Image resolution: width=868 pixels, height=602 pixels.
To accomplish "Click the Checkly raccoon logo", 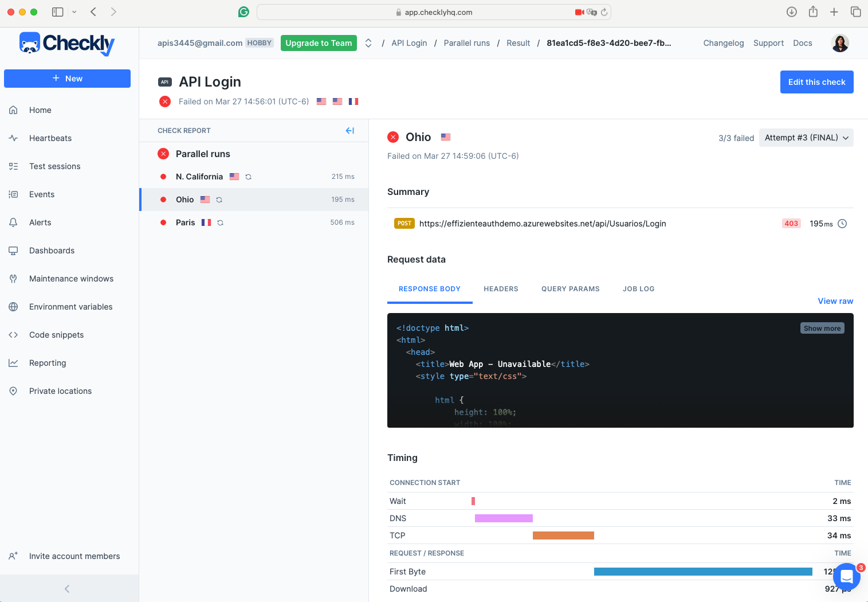I will click(x=67, y=44).
